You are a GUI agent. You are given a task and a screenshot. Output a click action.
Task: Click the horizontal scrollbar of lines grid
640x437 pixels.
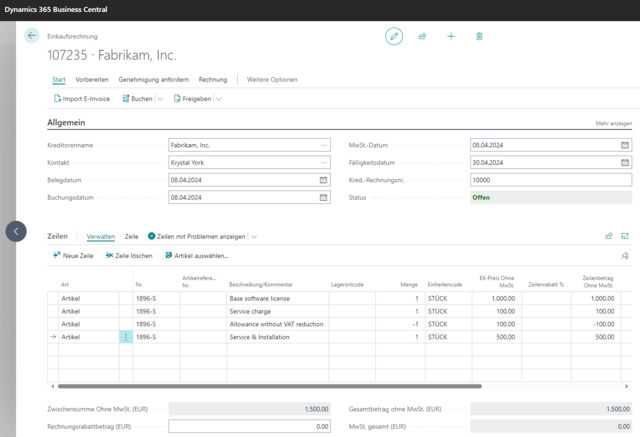pyautogui.click(x=270, y=386)
